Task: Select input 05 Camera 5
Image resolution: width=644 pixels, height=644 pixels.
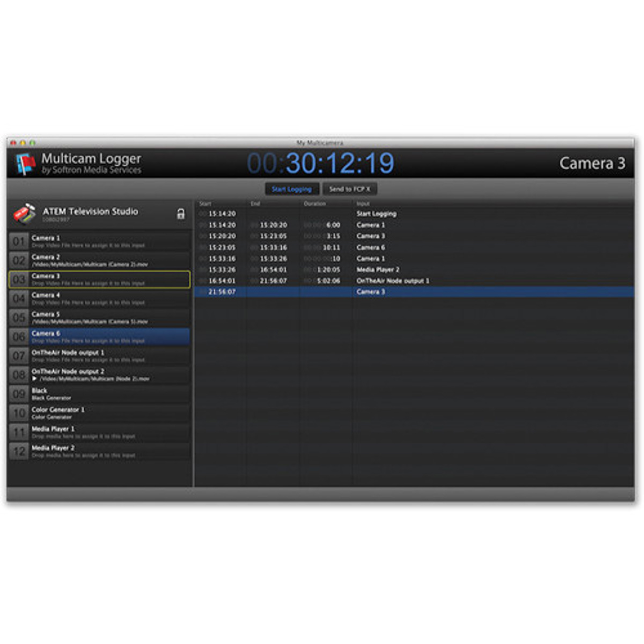Action: click(x=99, y=318)
